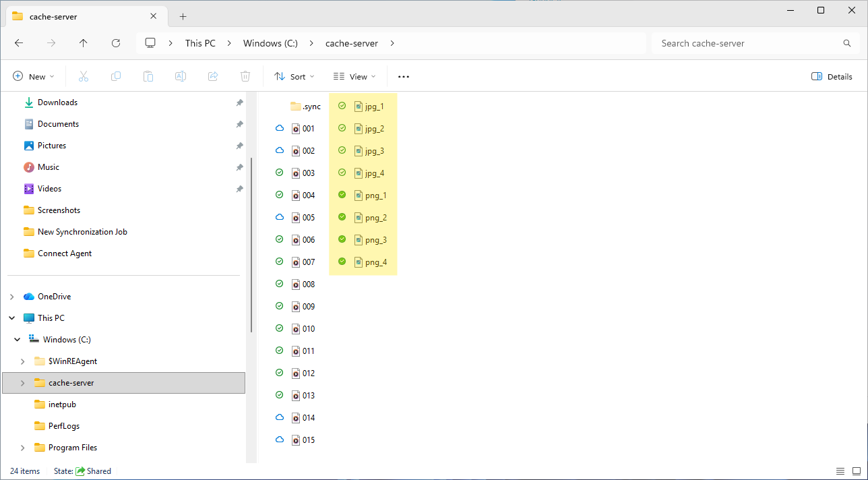The height and width of the screenshot is (480, 868).
Task: Click pin icon next to Pictures
Action: 239,146
